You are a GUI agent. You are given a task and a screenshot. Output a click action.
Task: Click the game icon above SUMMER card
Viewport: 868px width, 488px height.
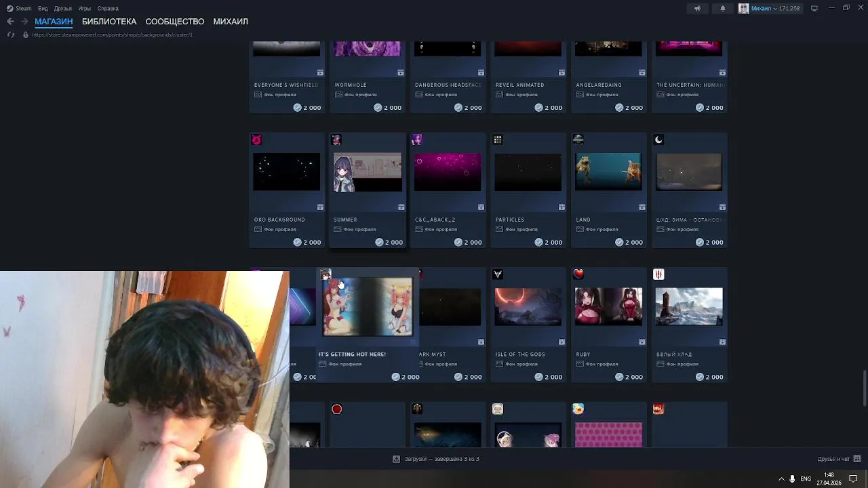pyautogui.click(x=336, y=140)
